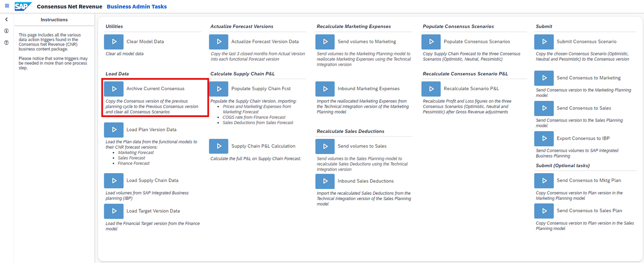Run the Recalculate Scenario P&L trigger
This screenshot has height=263, width=644.
tap(431, 89)
